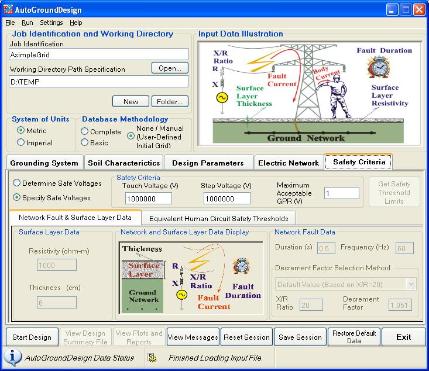Screen dimensions: 429x371
Task: Click the fault Duration field
Action: (x=326, y=248)
